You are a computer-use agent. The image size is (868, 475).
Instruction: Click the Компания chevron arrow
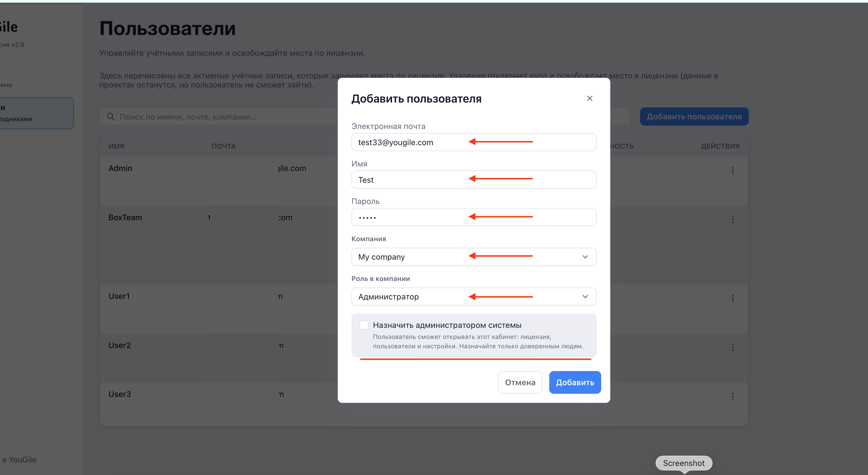point(585,257)
